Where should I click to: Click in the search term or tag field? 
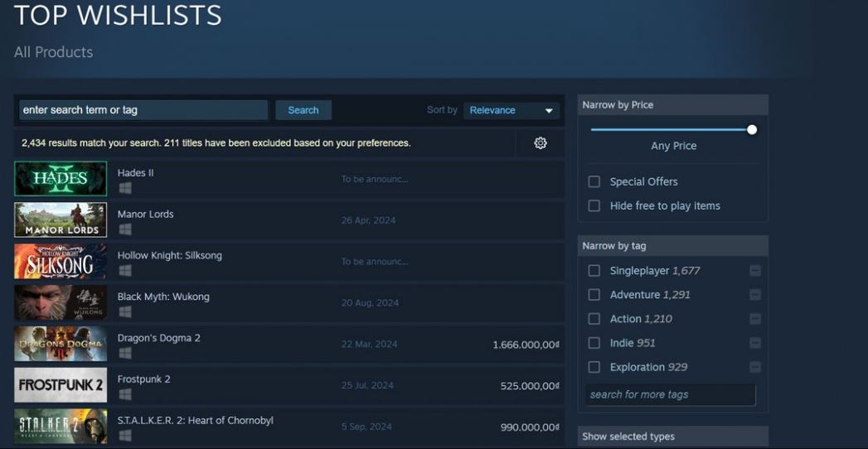(x=143, y=110)
